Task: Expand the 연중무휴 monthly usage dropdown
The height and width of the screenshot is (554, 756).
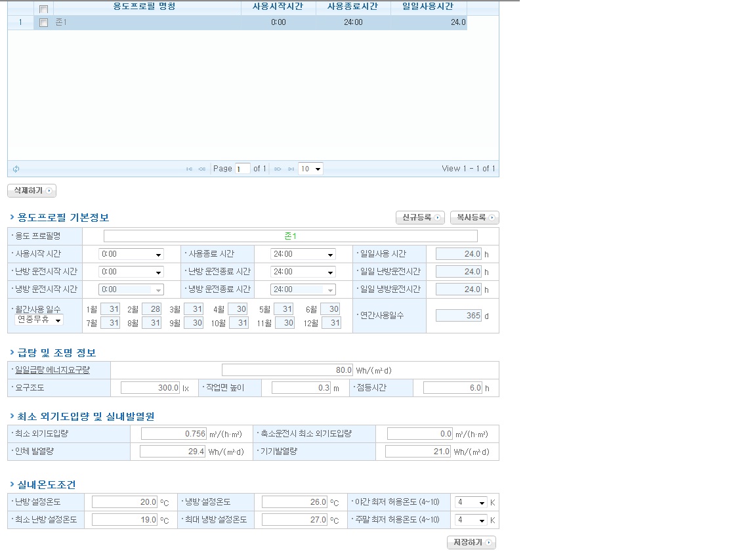Action: [39, 320]
